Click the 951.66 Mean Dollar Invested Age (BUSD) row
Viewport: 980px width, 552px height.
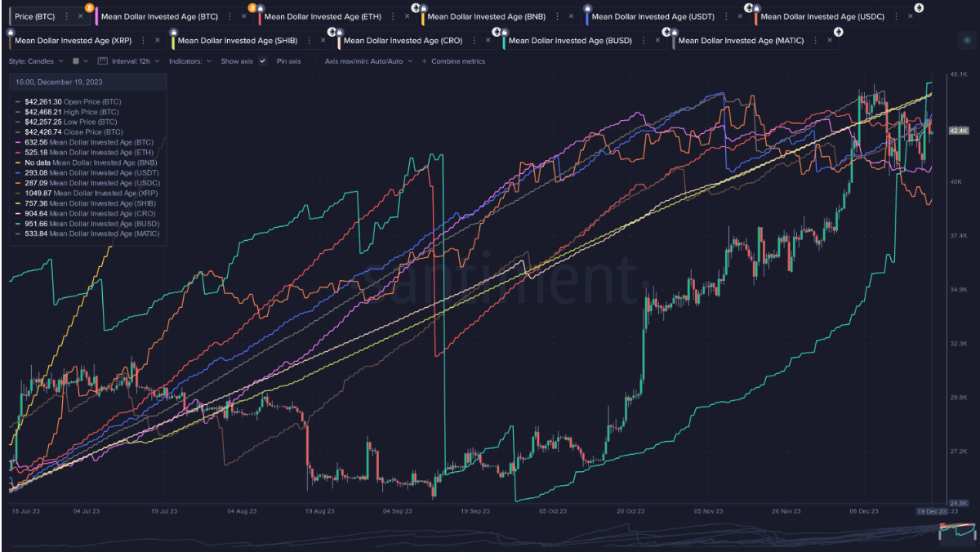pos(87,224)
